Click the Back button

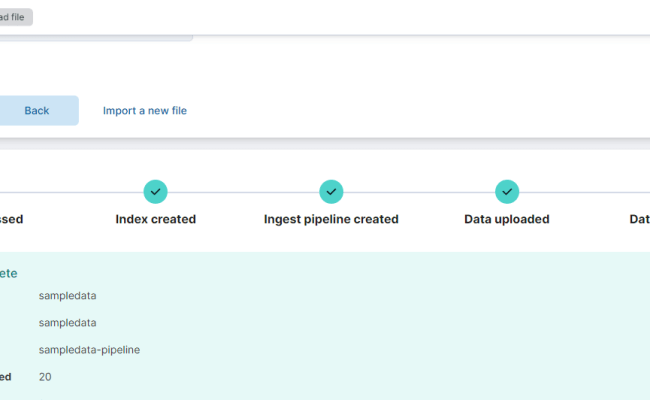pos(36,111)
